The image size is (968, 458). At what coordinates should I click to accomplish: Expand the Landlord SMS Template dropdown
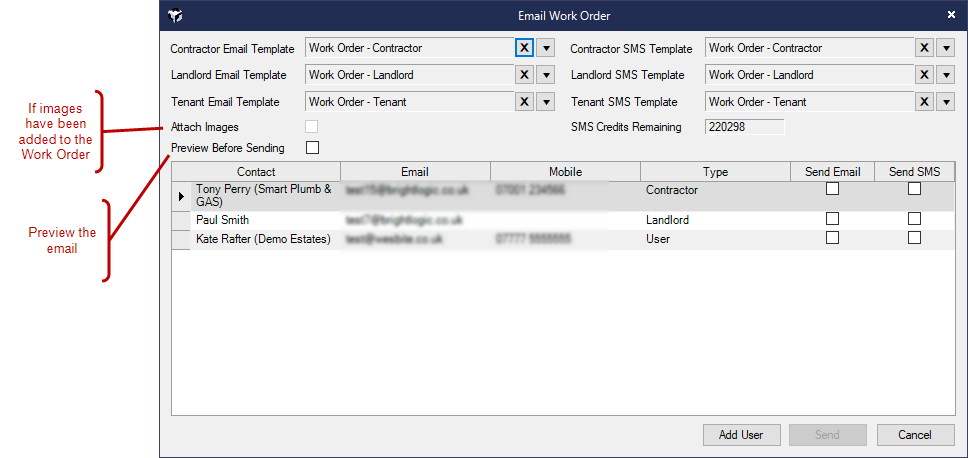(x=946, y=75)
